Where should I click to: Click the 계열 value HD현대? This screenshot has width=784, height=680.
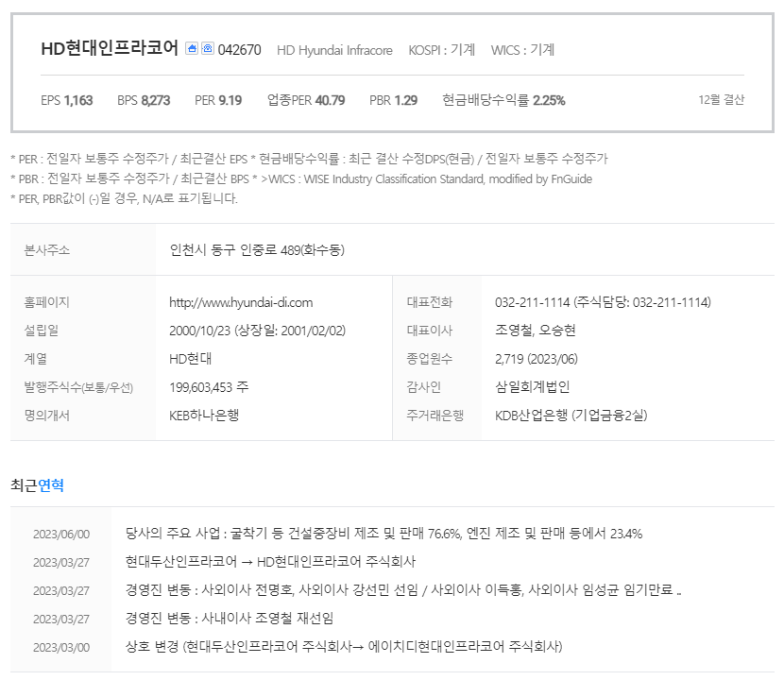click(x=191, y=359)
